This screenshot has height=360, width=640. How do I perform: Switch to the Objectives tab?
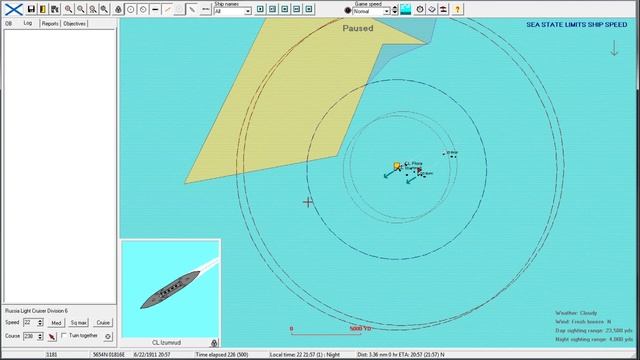(75, 24)
